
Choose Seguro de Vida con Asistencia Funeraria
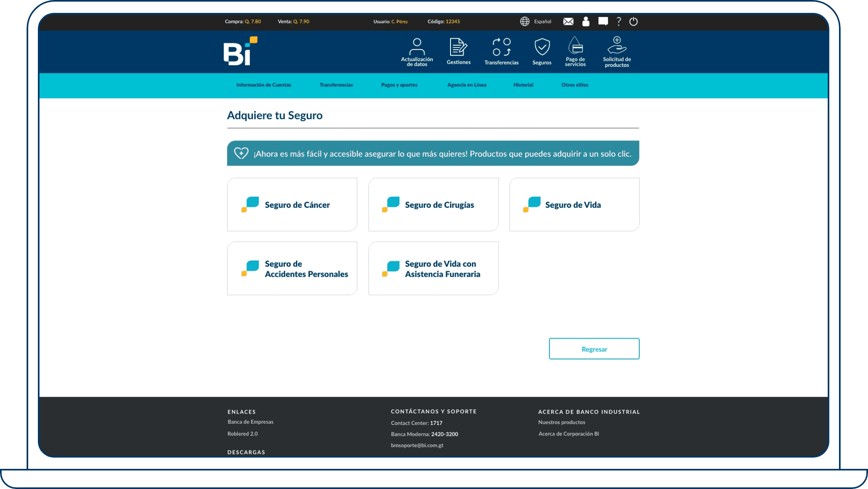pyautogui.click(x=433, y=268)
